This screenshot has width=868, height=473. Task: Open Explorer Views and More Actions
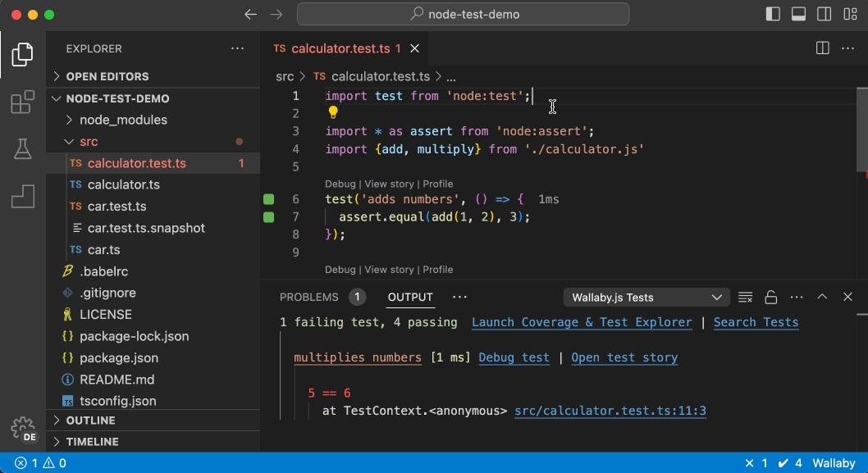(x=237, y=48)
